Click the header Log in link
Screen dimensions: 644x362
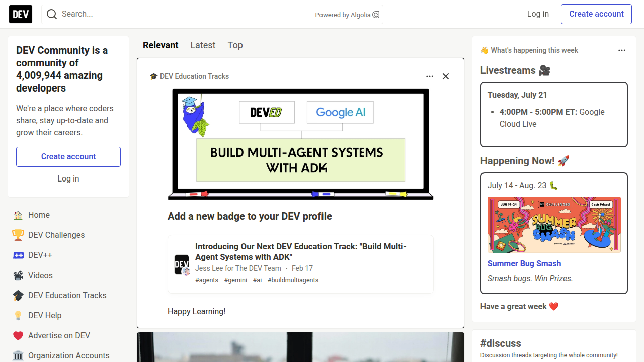(538, 14)
